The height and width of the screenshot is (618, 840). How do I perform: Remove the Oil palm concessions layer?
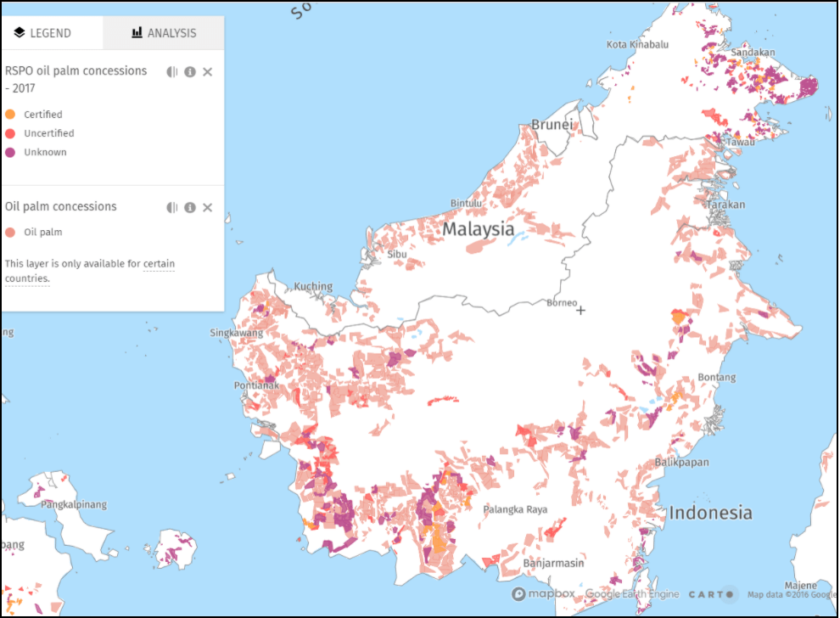[x=208, y=207]
